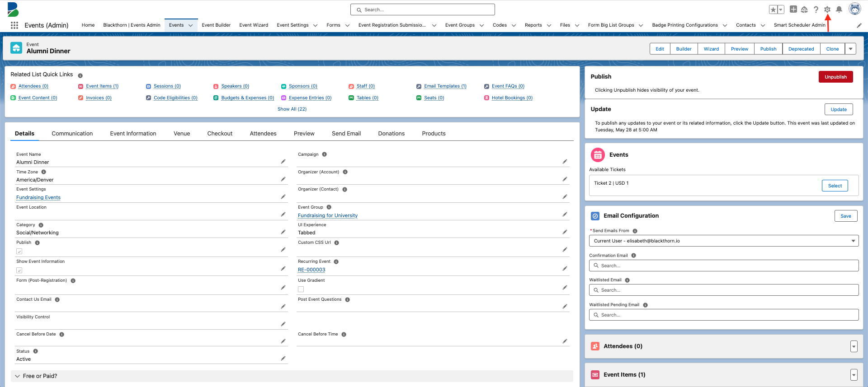Image resolution: width=868 pixels, height=387 pixels.
Task: Open more actions dropdown next to Clone
Action: tap(851, 49)
